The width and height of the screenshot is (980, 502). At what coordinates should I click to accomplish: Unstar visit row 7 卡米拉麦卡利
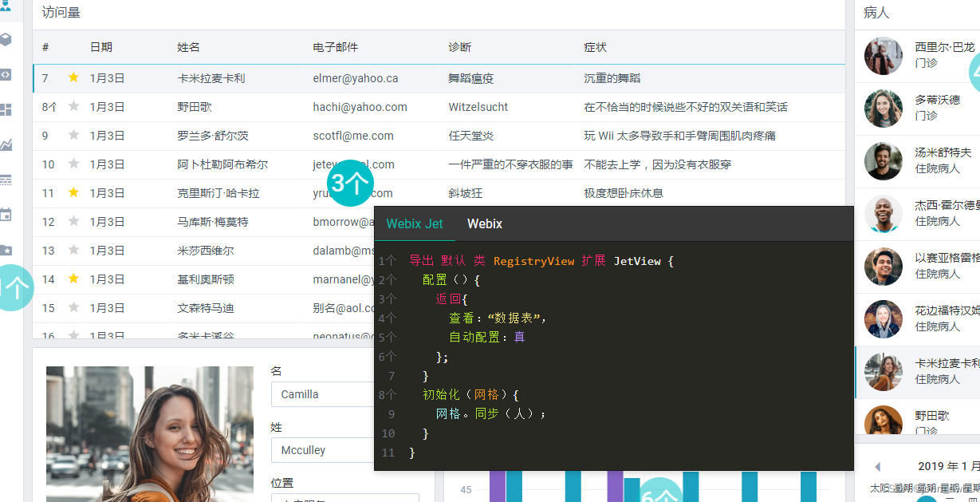[73, 77]
